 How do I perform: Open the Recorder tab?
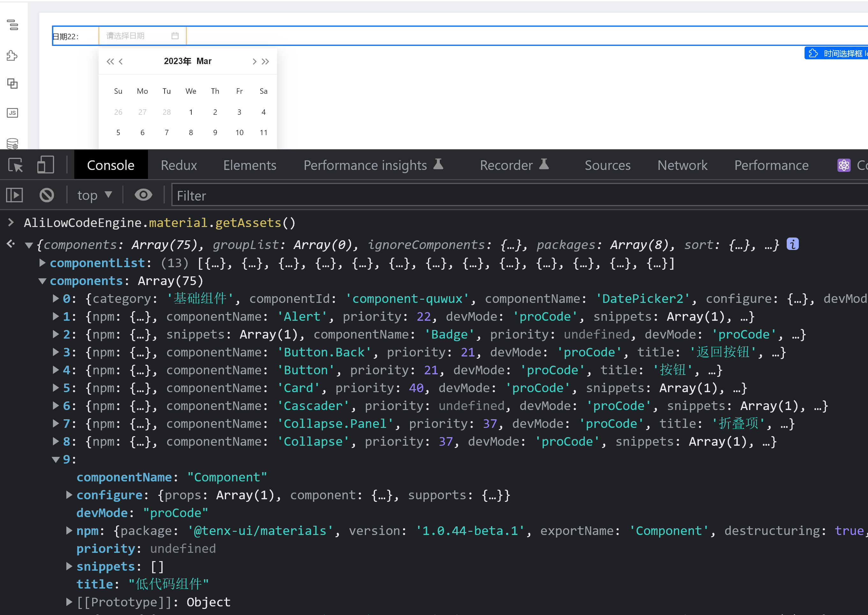click(514, 165)
